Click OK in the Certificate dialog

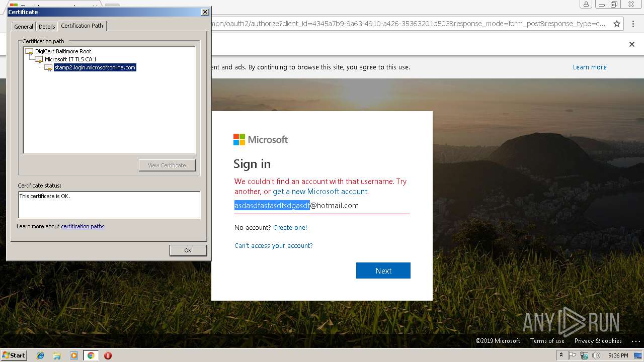point(188,250)
